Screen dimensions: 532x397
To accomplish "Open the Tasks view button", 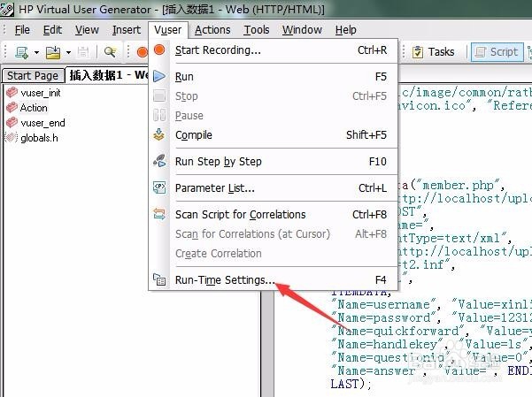I will coord(434,52).
